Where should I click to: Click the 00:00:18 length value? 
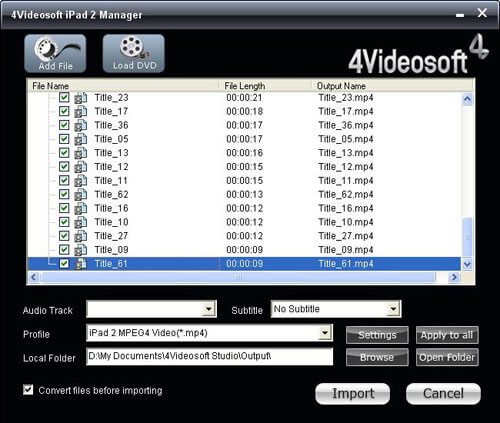point(244,111)
